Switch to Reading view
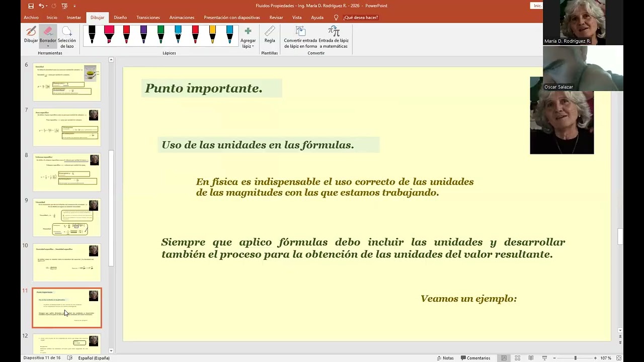Screen dimensions: 644x362 click(x=531, y=358)
